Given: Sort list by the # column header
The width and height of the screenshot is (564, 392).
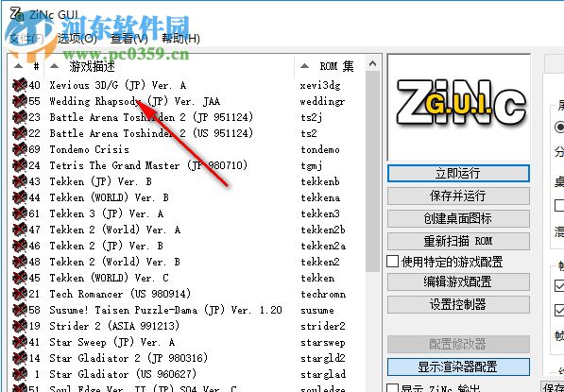Looking at the screenshot, I should pos(26,66).
